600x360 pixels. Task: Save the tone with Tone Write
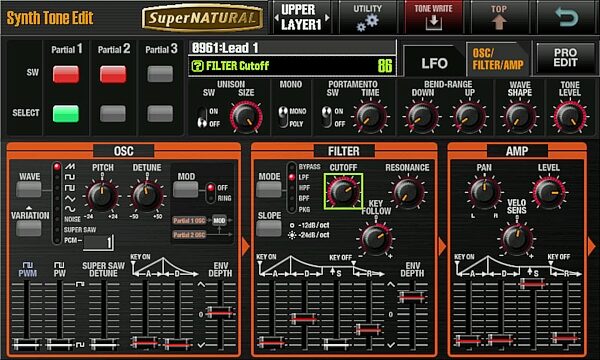(433, 17)
